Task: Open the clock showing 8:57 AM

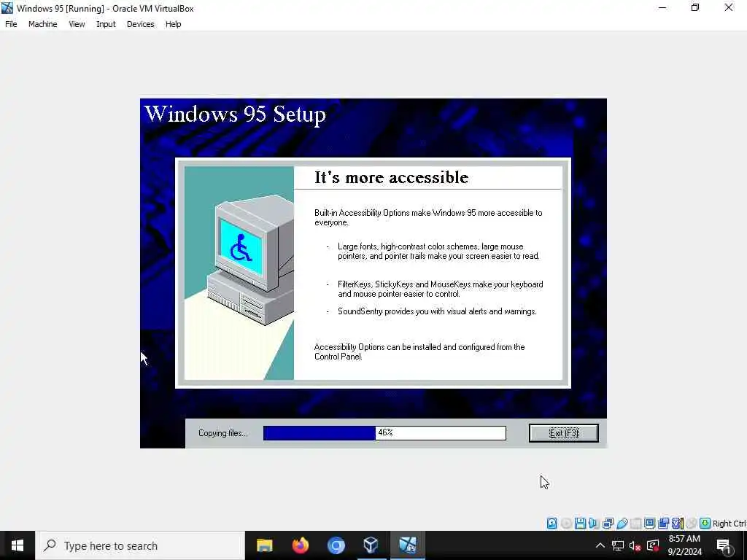Action: tap(684, 545)
